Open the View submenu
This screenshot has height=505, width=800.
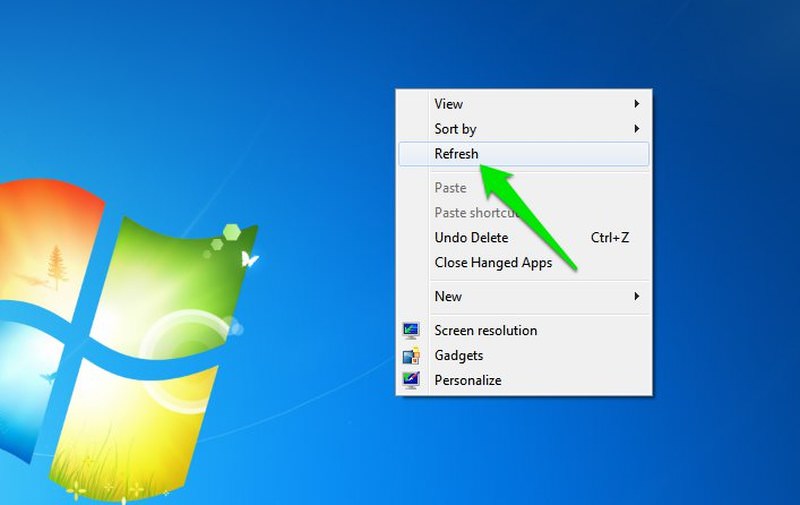(x=523, y=104)
